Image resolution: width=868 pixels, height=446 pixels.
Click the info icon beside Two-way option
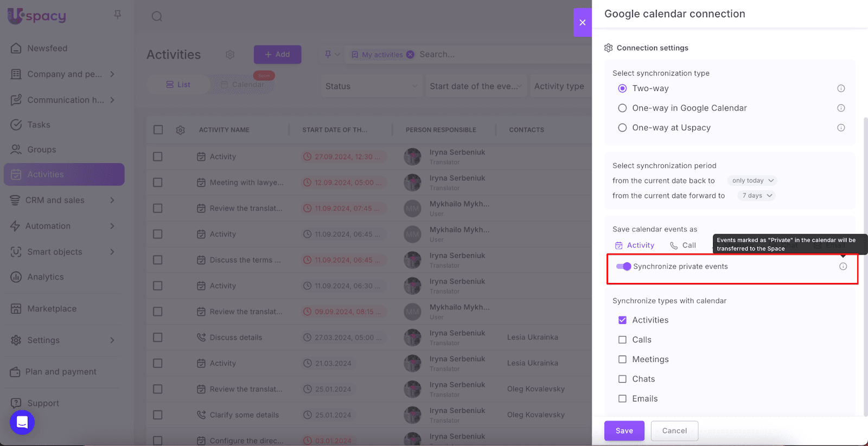841,88
